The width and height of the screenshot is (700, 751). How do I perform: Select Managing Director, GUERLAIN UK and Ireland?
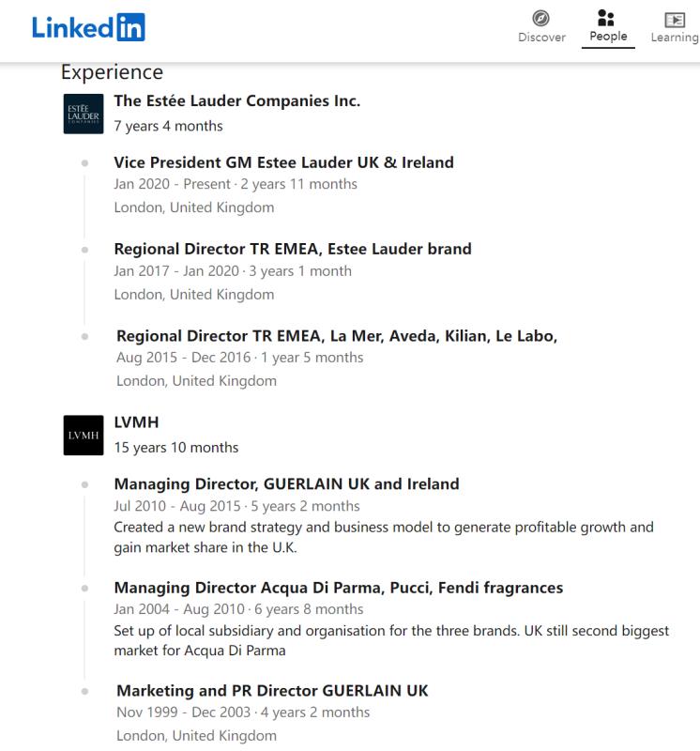pyautogui.click(x=286, y=483)
